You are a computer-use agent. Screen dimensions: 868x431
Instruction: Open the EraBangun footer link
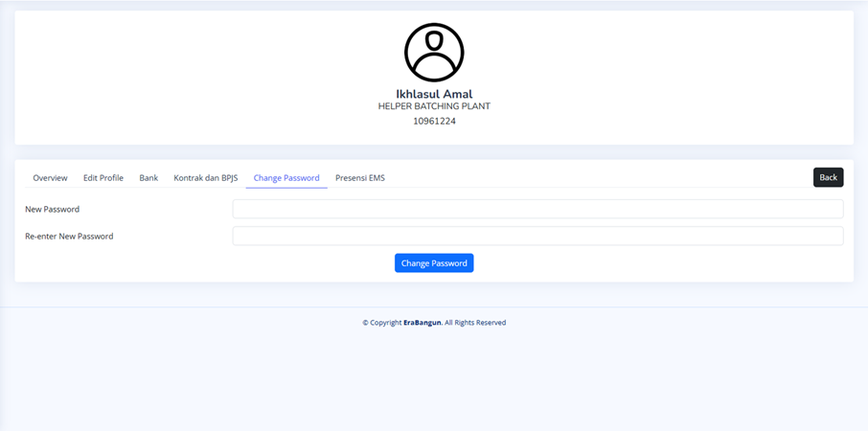click(x=423, y=323)
